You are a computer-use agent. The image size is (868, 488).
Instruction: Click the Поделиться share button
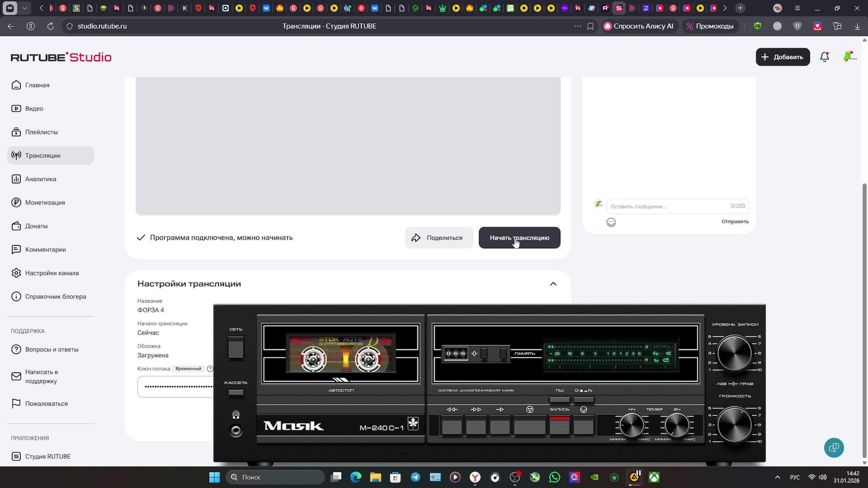click(x=439, y=238)
